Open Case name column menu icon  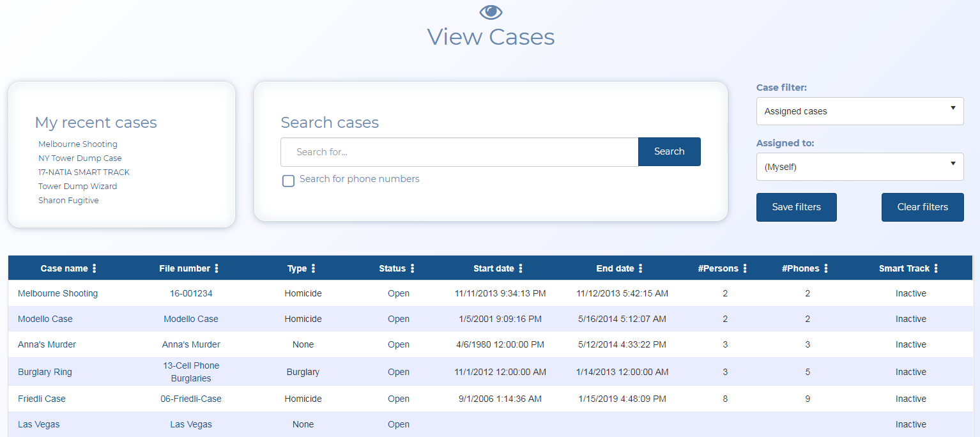pyautogui.click(x=95, y=268)
